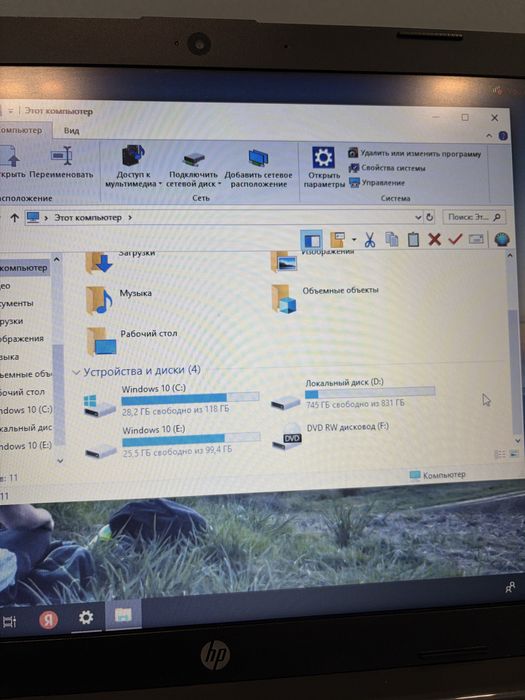This screenshot has height=700, width=525.
Task: Open Settings gear on taskbar
Action: pyautogui.click(x=86, y=617)
